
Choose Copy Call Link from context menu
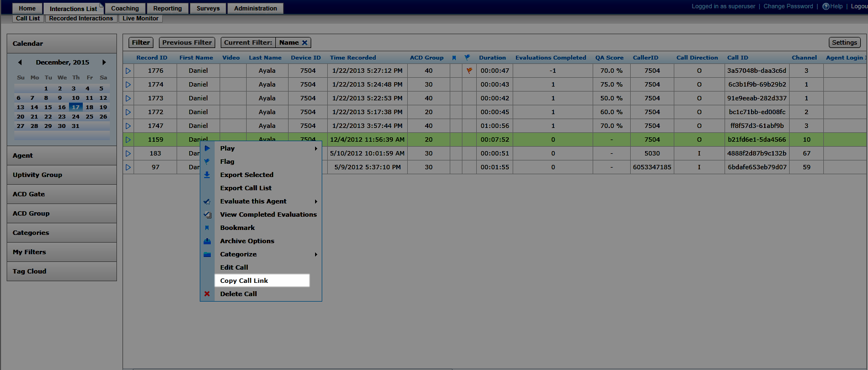coord(244,281)
